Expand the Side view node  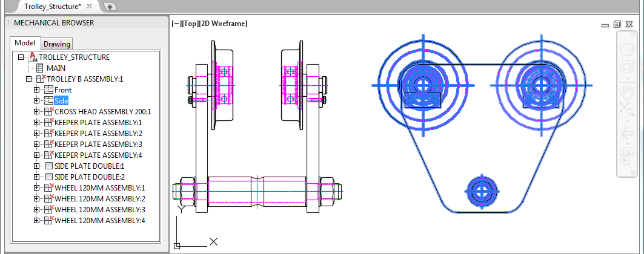[36, 101]
